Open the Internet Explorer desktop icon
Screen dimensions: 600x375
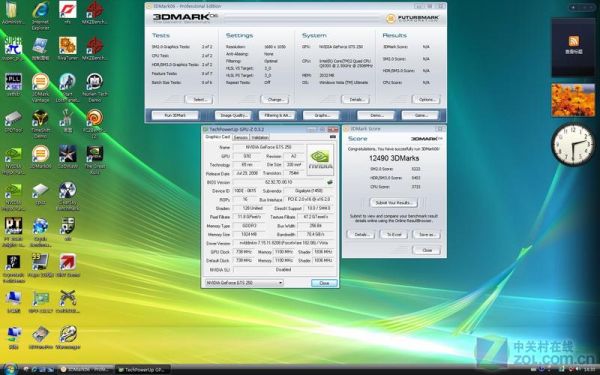[40, 14]
